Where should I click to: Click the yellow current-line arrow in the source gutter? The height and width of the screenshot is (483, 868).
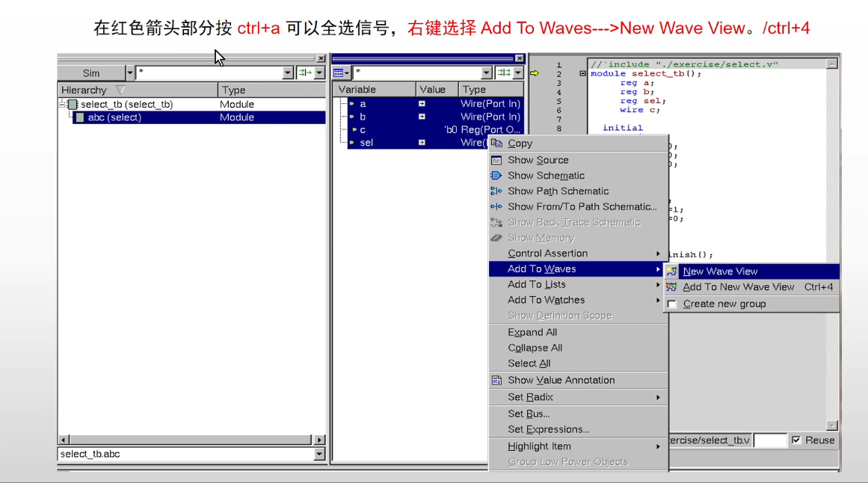[535, 73]
